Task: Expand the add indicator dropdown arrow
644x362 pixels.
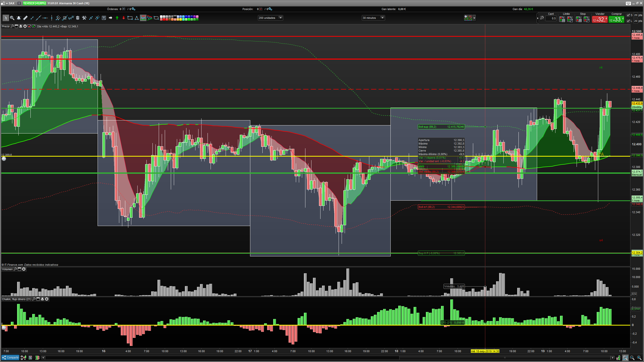Action: [474, 18]
